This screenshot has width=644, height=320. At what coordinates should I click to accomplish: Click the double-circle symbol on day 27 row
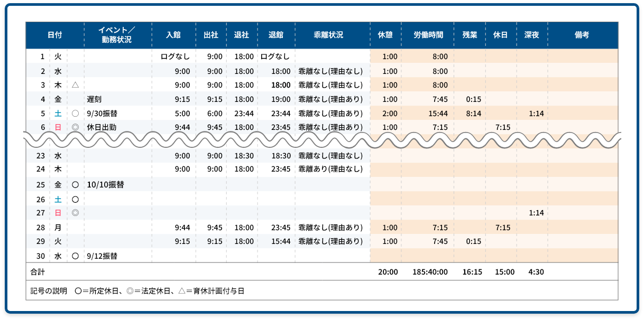point(75,213)
